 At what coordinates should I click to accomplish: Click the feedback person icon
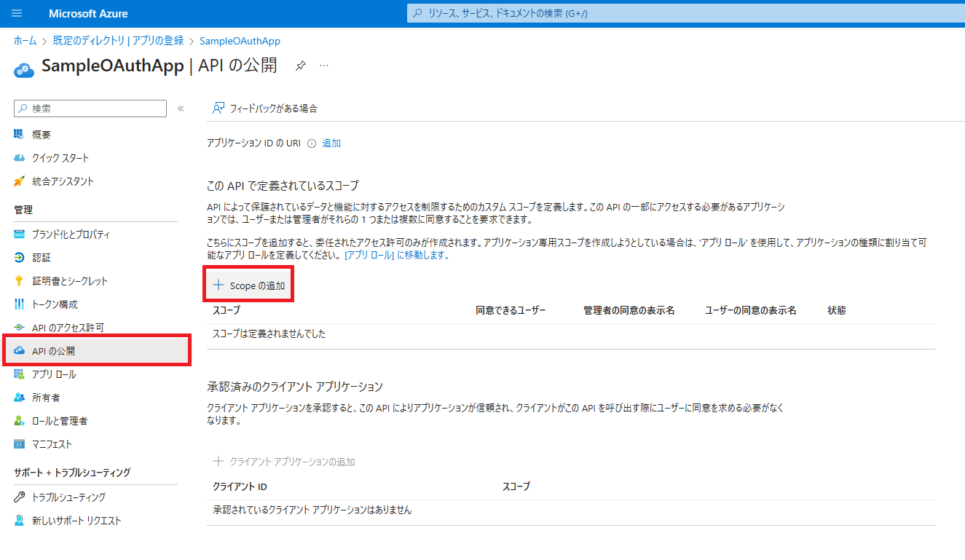point(218,109)
